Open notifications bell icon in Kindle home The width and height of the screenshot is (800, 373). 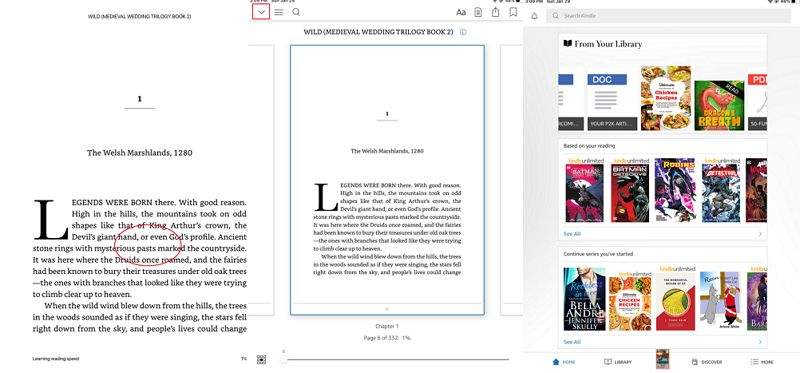(x=534, y=16)
